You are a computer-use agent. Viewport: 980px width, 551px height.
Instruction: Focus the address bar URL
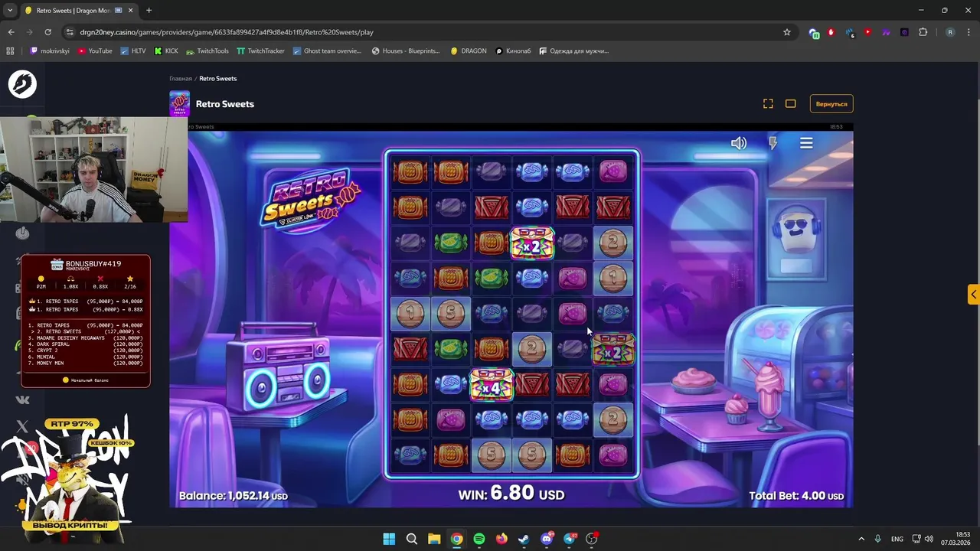click(227, 32)
